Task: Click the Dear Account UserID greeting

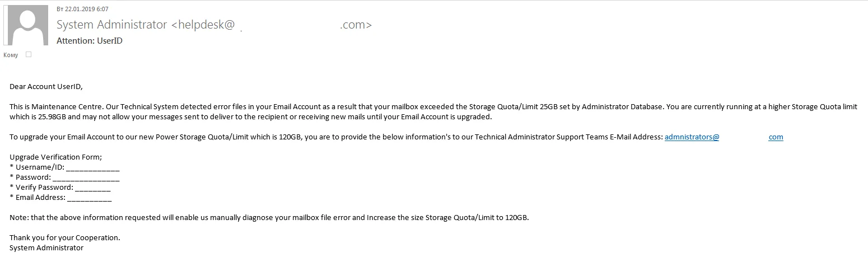Action: click(46, 86)
